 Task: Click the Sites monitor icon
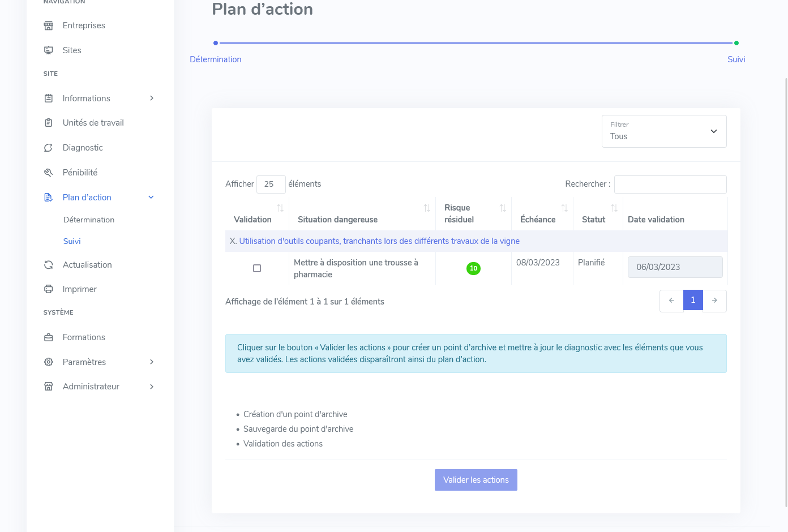pos(49,50)
